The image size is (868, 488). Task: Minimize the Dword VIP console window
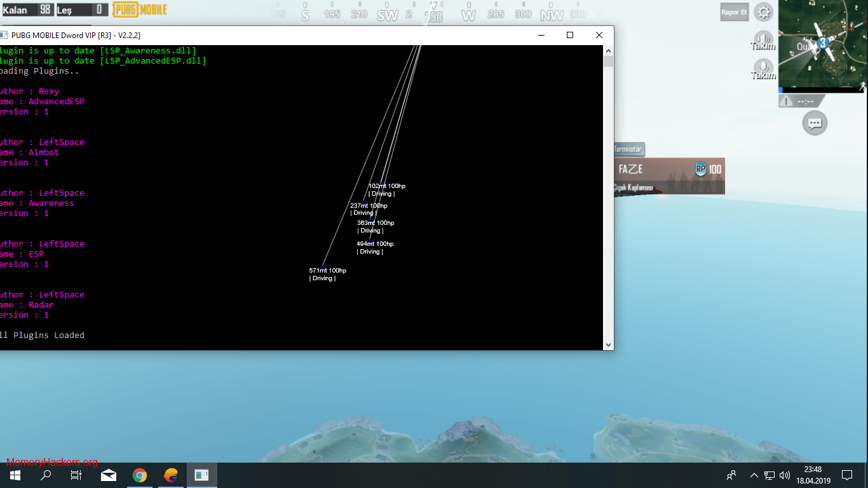(541, 36)
